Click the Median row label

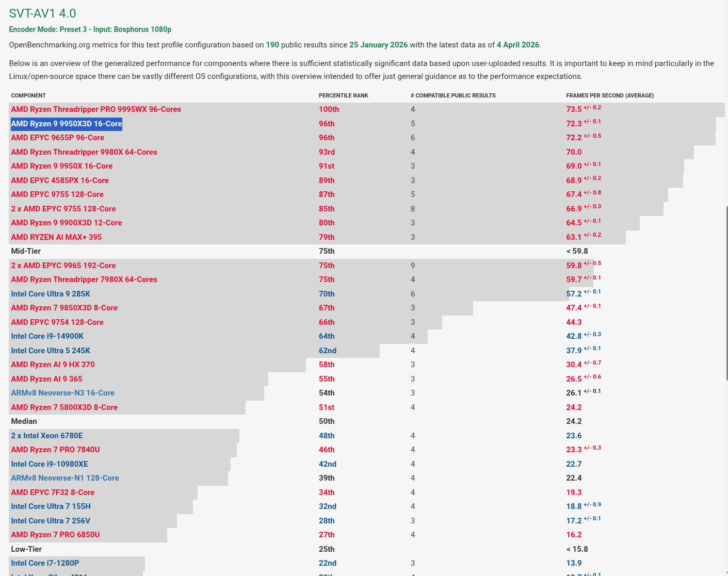[24, 421]
